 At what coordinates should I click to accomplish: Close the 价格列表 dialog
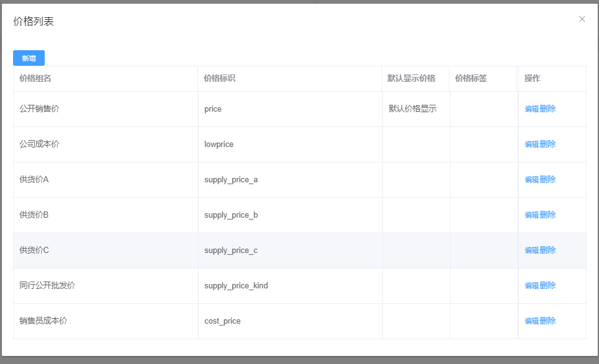point(582,19)
